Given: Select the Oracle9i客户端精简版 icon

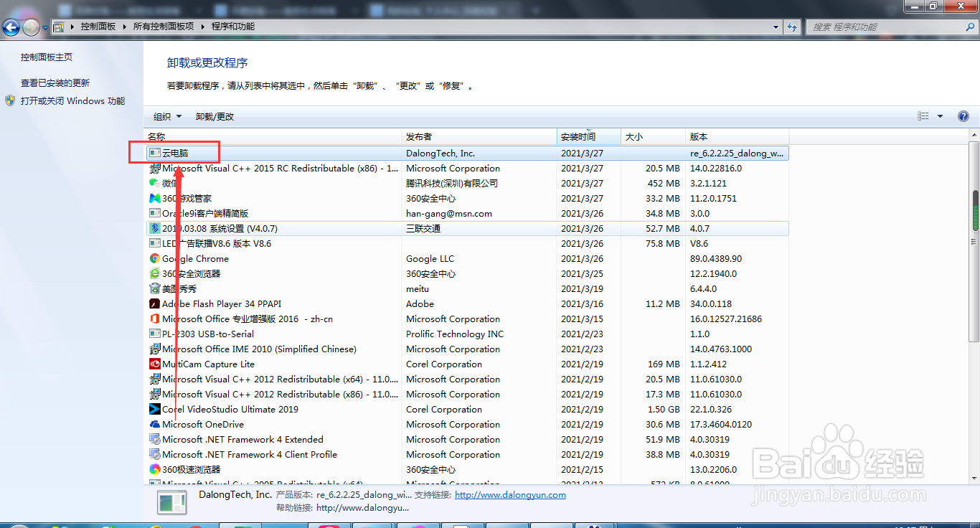Looking at the screenshot, I should 154,214.
